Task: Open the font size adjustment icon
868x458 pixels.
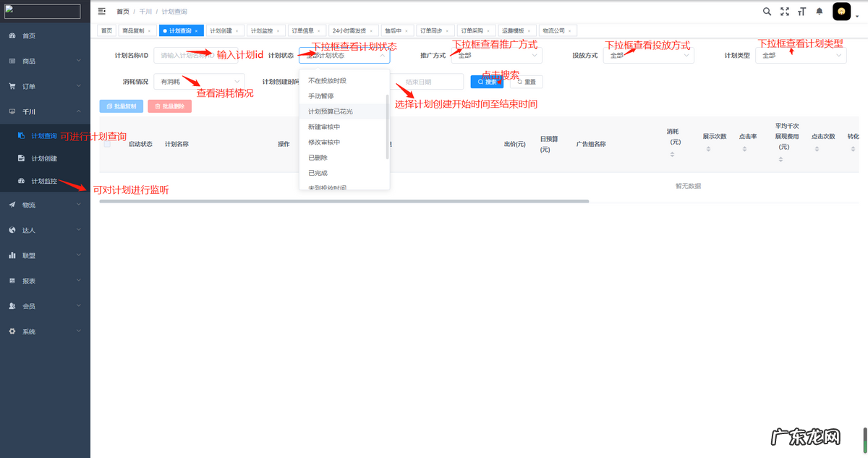Action: [803, 12]
